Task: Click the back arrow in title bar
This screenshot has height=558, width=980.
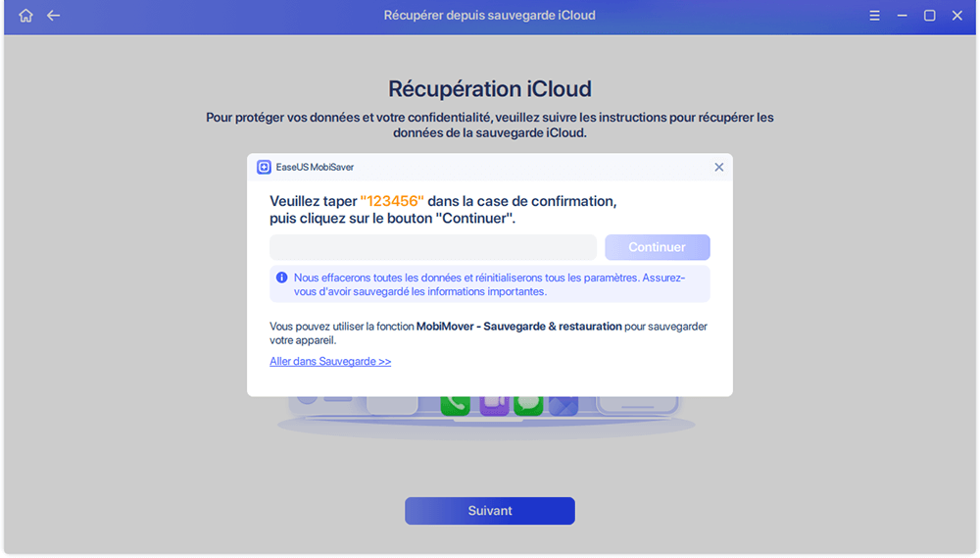Action: [x=54, y=16]
